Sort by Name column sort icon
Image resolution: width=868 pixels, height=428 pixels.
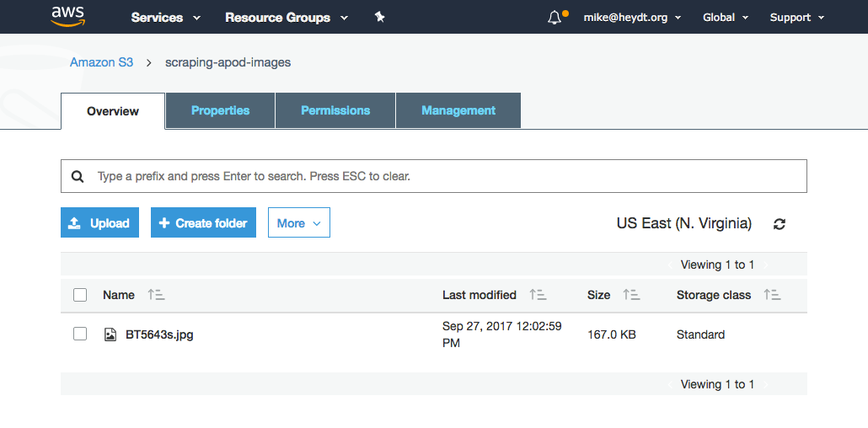156,295
